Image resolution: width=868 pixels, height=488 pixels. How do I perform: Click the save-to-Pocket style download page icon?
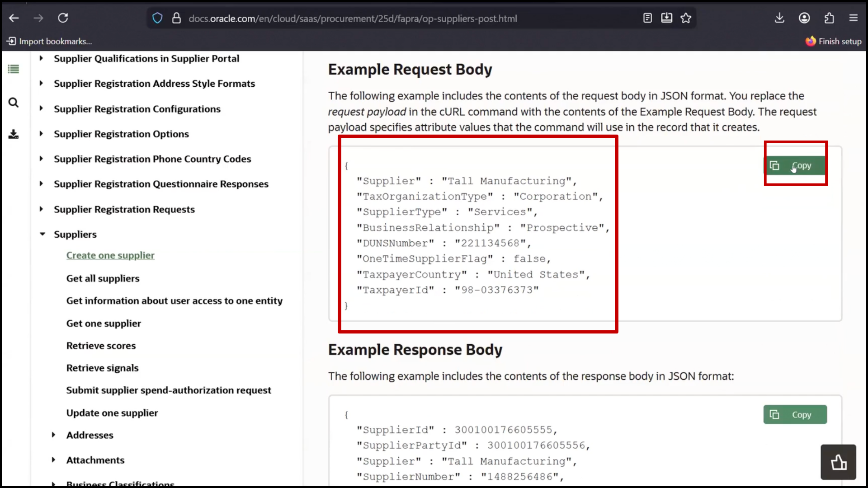tap(666, 18)
